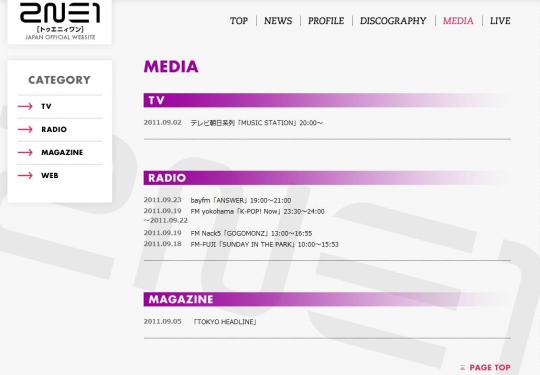The width and height of the screenshot is (540, 375).
Task: Select WEB in the category sidebar
Action: 50,176
